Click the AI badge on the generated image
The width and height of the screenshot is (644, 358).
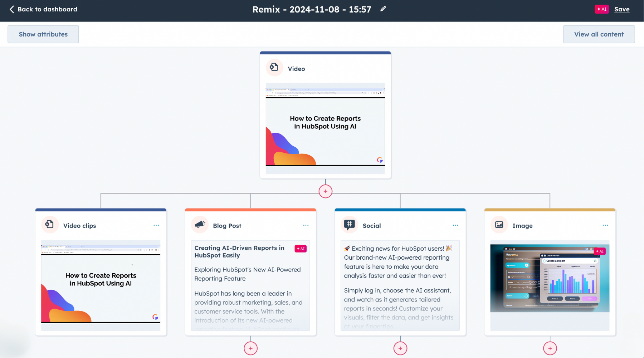click(x=600, y=251)
